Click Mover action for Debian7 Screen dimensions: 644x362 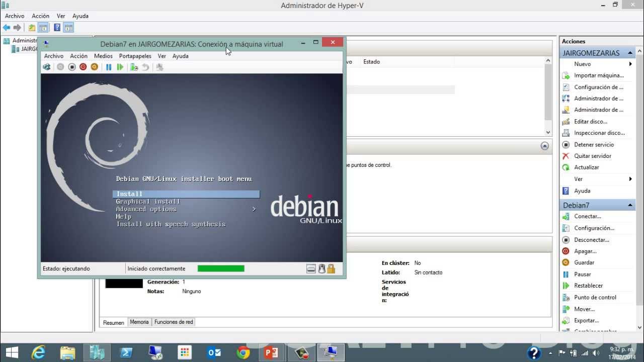click(584, 309)
